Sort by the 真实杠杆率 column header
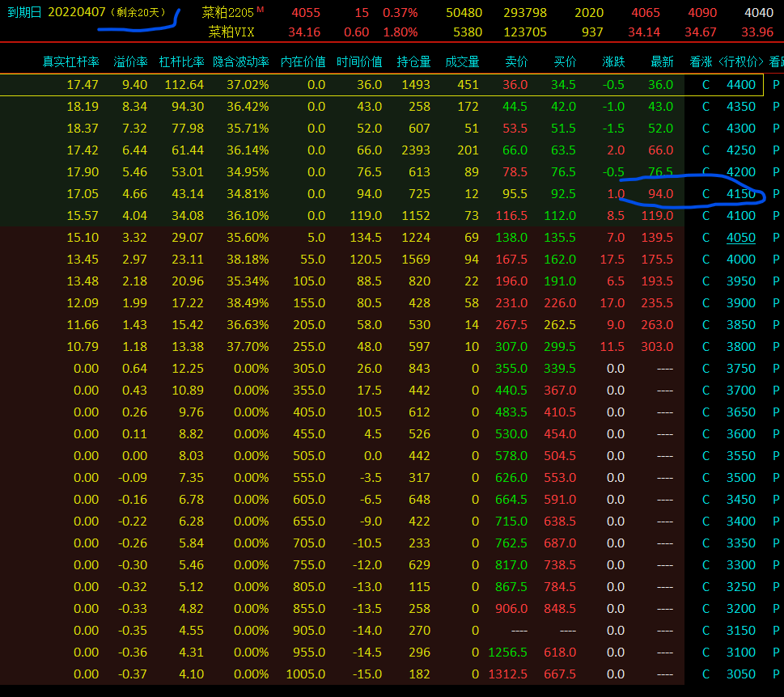 [x=70, y=62]
